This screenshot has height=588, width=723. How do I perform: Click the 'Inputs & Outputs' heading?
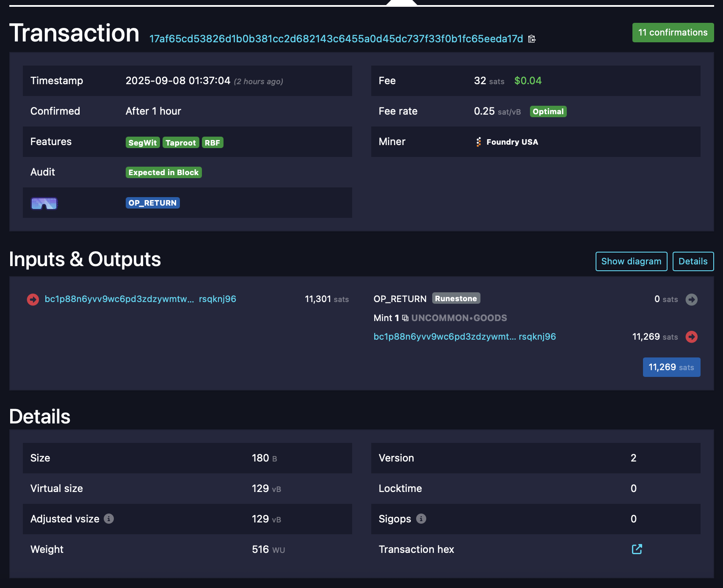point(85,259)
